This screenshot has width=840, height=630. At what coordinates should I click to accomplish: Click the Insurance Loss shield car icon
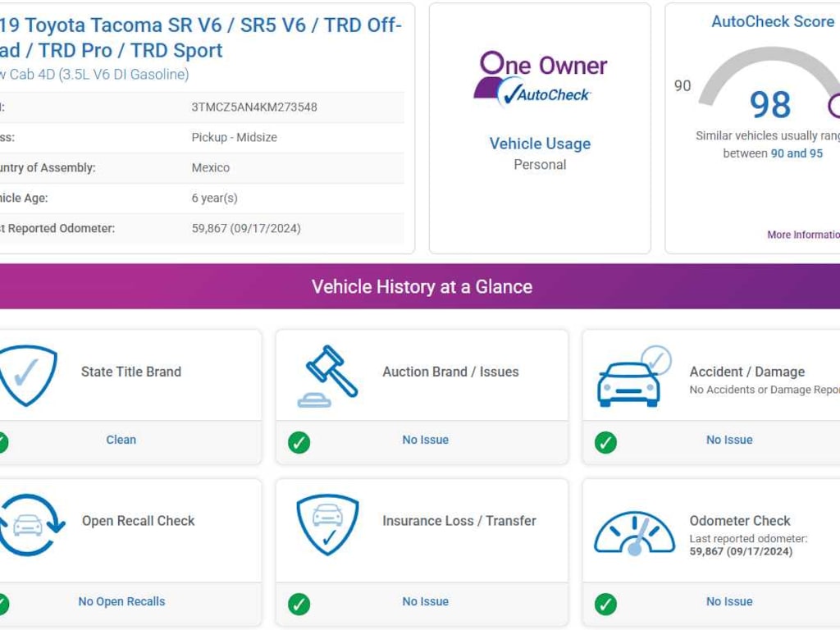click(x=327, y=525)
